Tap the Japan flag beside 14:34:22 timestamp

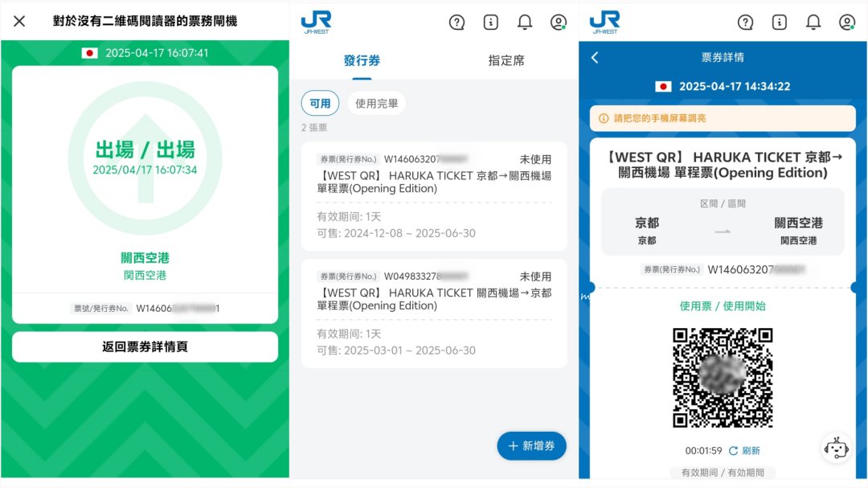[x=663, y=86]
